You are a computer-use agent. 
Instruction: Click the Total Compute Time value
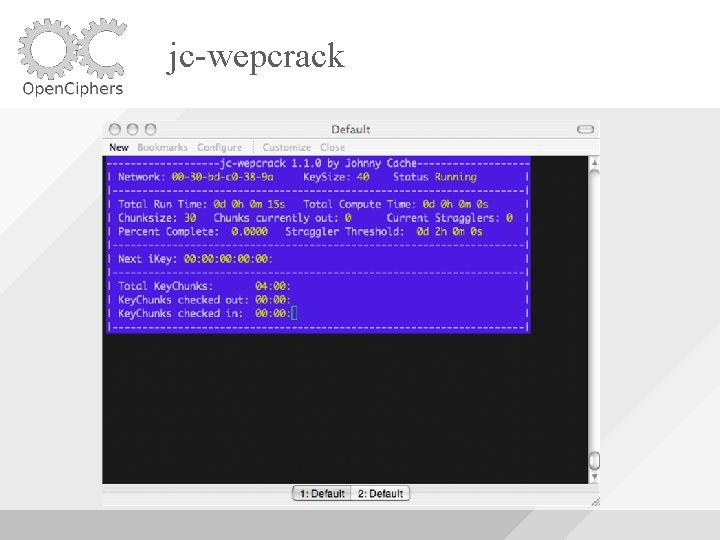(455, 204)
